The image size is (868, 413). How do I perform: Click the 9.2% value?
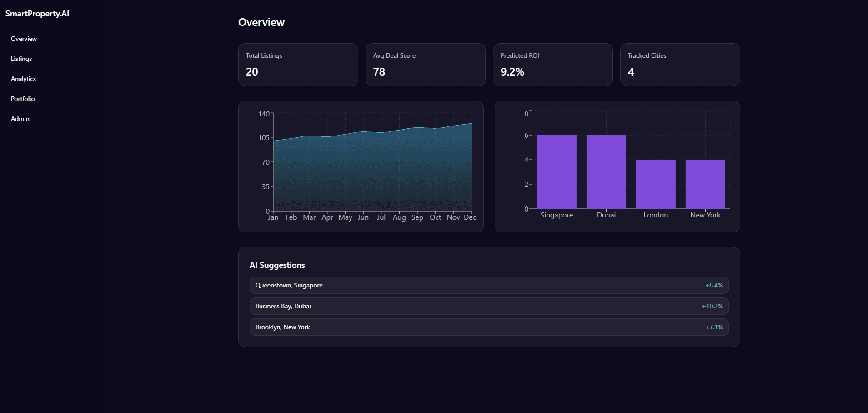pyautogui.click(x=512, y=72)
